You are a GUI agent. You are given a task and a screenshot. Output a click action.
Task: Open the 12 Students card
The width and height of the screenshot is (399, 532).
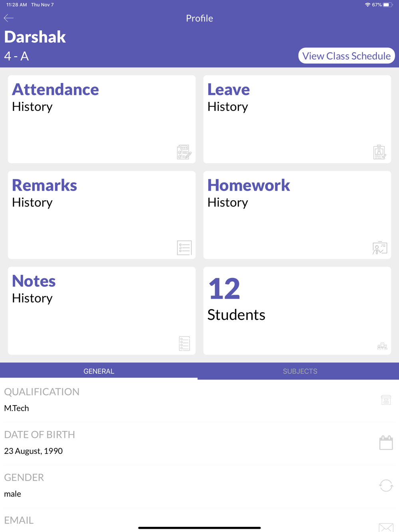pyautogui.click(x=297, y=311)
